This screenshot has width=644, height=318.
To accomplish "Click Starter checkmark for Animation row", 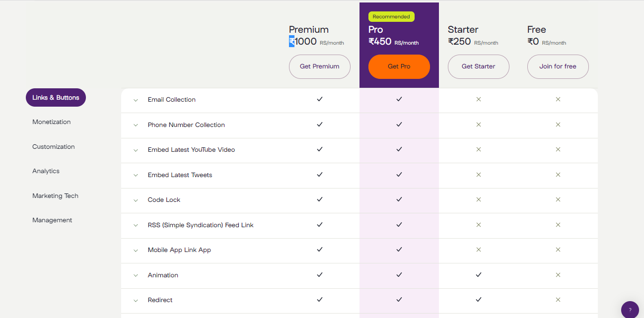I will coord(479,274).
